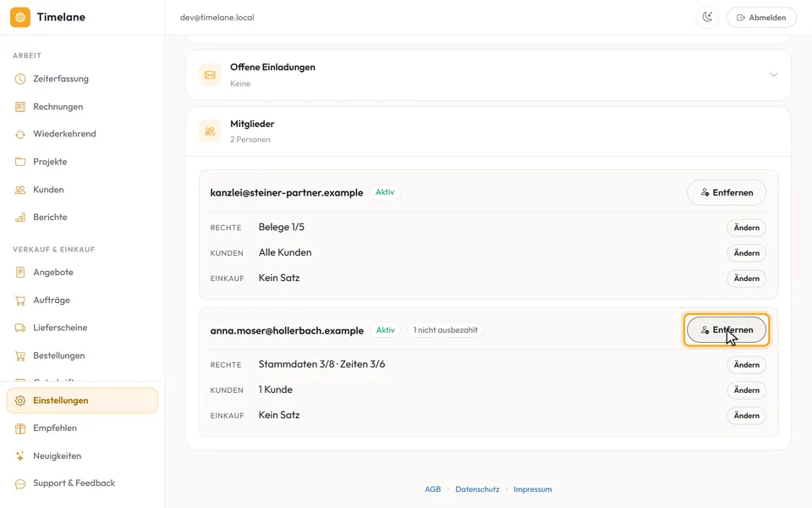Viewport: 812px width, 508px height.
Task: Open the Aufträge shopping cart icon
Action: coord(20,300)
